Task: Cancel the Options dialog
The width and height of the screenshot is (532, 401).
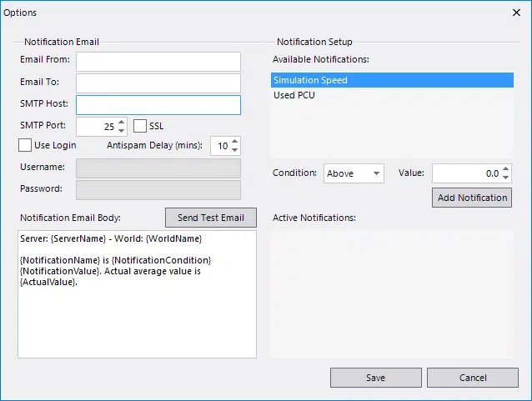Action: [473, 378]
